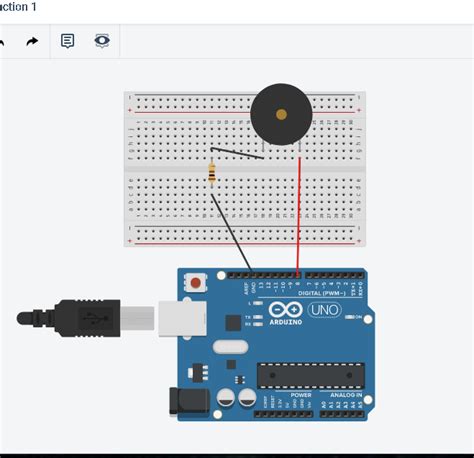This screenshot has height=458, width=474.
Task: Select the short black wire to buzzer
Action: pos(237,153)
